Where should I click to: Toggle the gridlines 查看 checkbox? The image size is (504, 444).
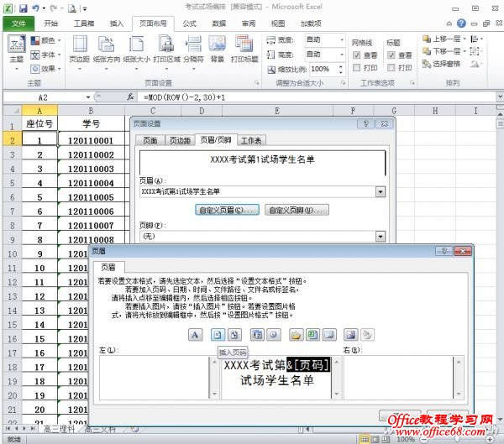pyautogui.click(x=356, y=55)
